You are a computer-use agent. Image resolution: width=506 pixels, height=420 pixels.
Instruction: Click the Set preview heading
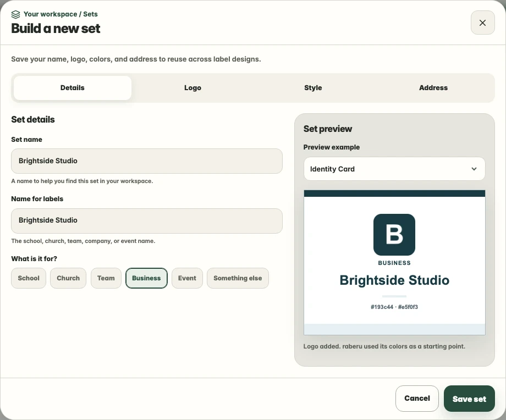click(328, 129)
